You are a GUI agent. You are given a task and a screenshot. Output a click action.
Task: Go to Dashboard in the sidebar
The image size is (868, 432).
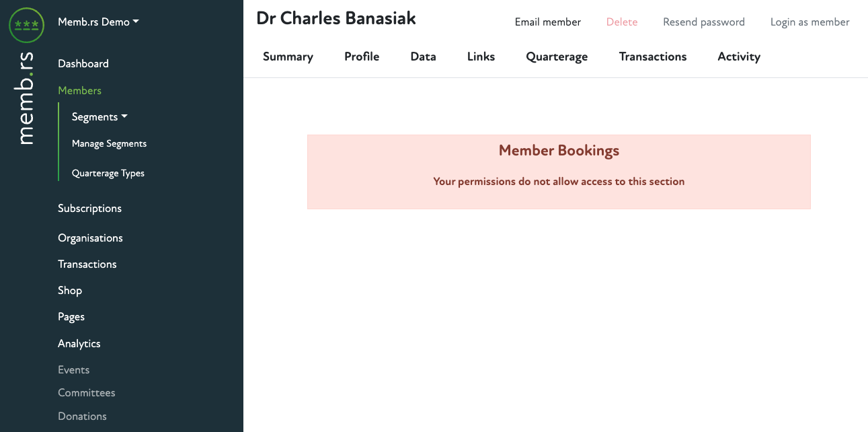click(x=83, y=64)
